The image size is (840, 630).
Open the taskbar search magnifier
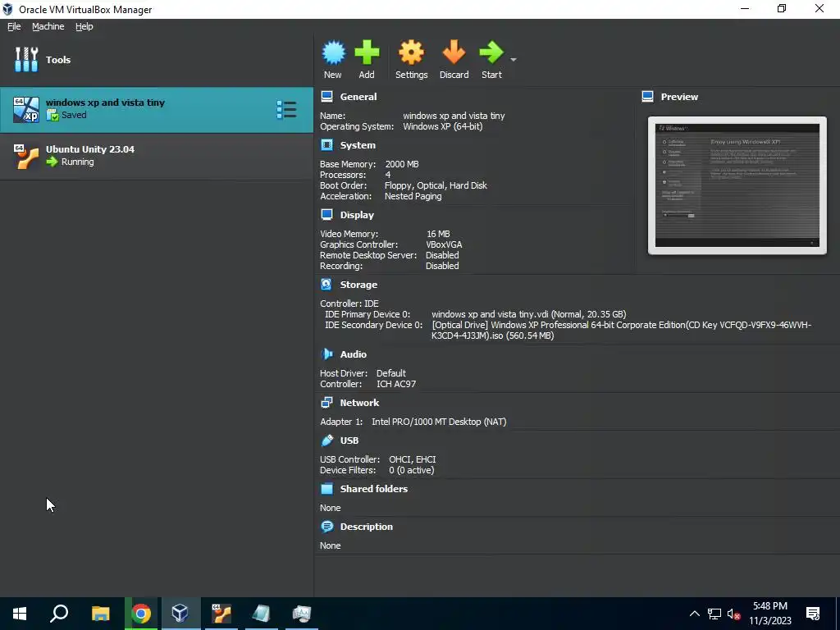(x=59, y=614)
